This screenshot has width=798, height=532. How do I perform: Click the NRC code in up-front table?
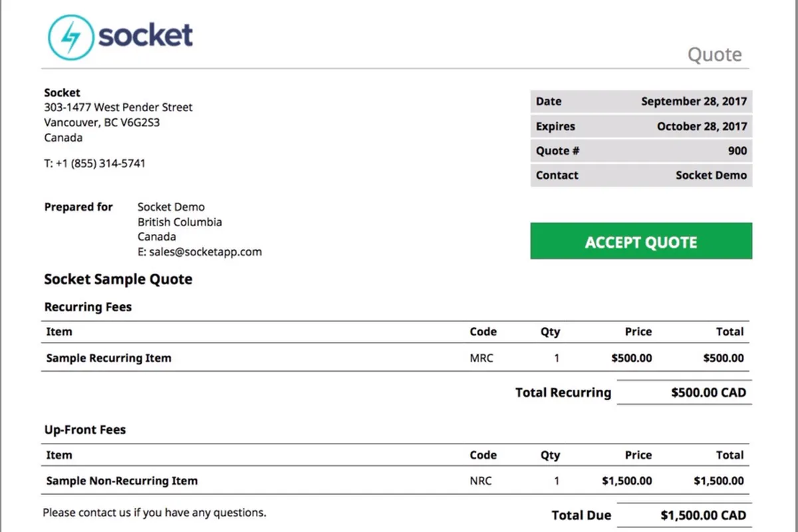point(481,481)
